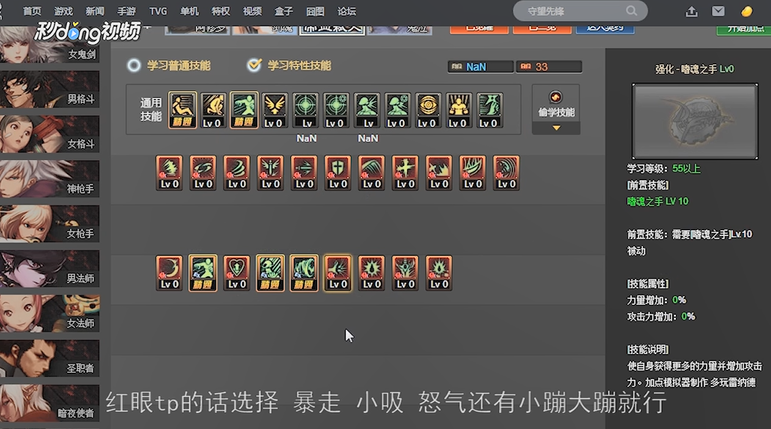This screenshot has width=771, height=429.
Task: Click the red shield cross skill icon
Action: (x=338, y=173)
